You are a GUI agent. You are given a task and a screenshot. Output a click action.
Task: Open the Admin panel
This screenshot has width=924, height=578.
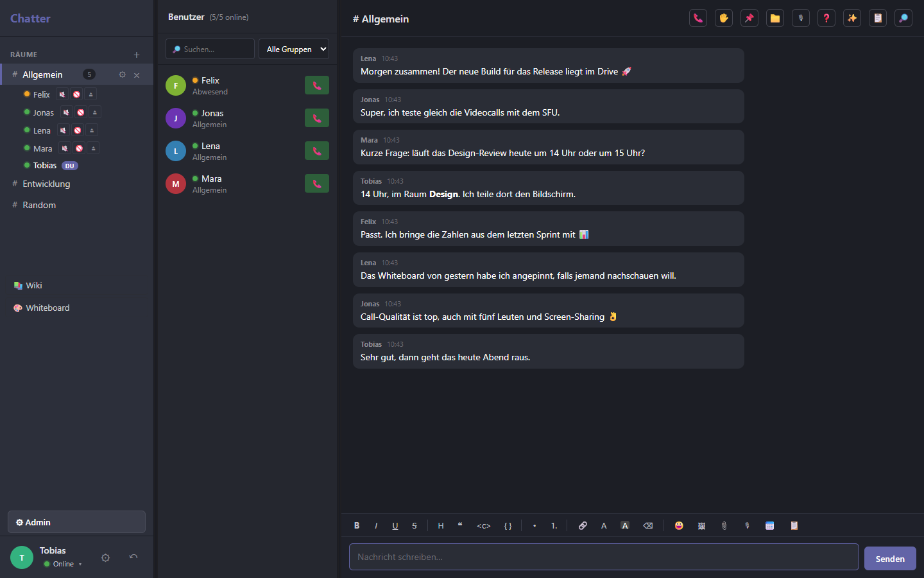click(77, 522)
